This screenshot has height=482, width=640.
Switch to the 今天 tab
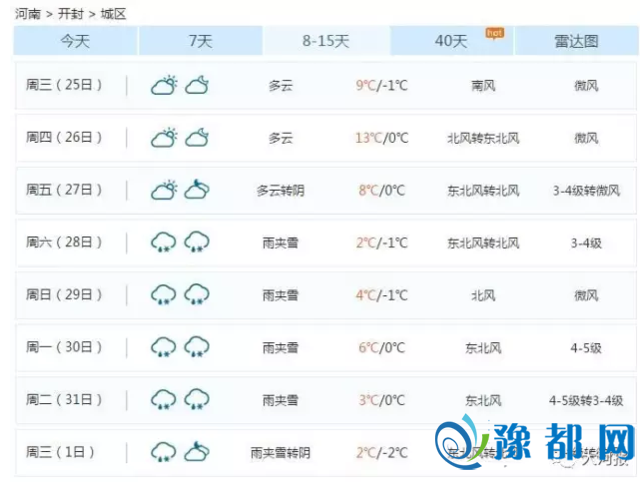[75, 41]
